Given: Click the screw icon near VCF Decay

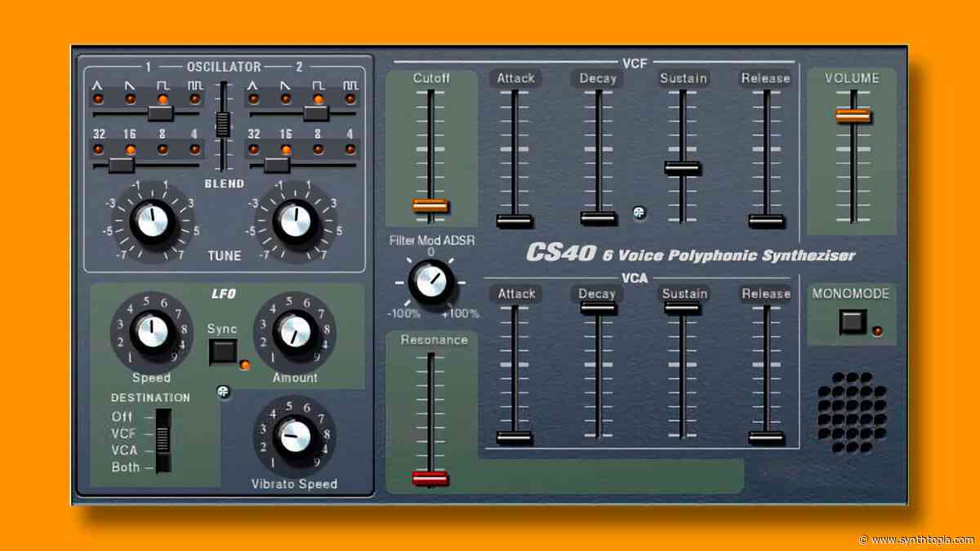Looking at the screenshot, I should coord(639,212).
